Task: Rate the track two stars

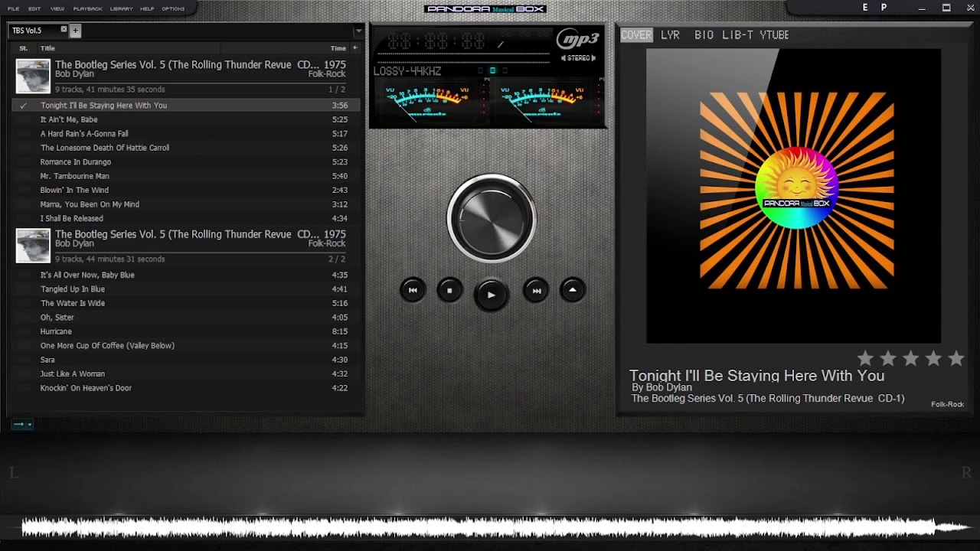Action: click(888, 358)
